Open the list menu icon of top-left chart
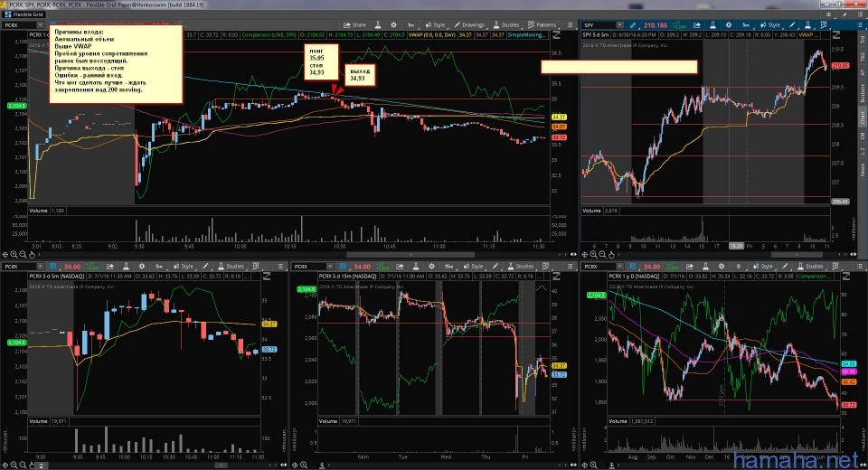Image resolution: width=868 pixels, height=470 pixels. tap(570, 25)
